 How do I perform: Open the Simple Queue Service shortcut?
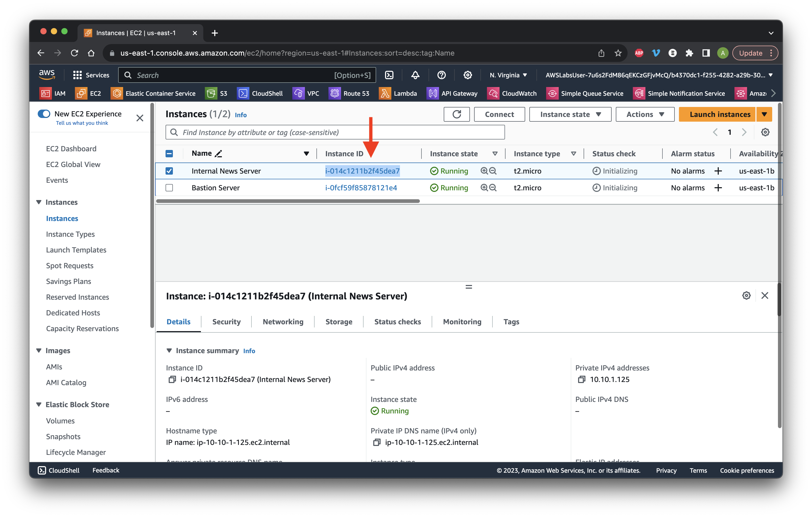pyautogui.click(x=585, y=94)
